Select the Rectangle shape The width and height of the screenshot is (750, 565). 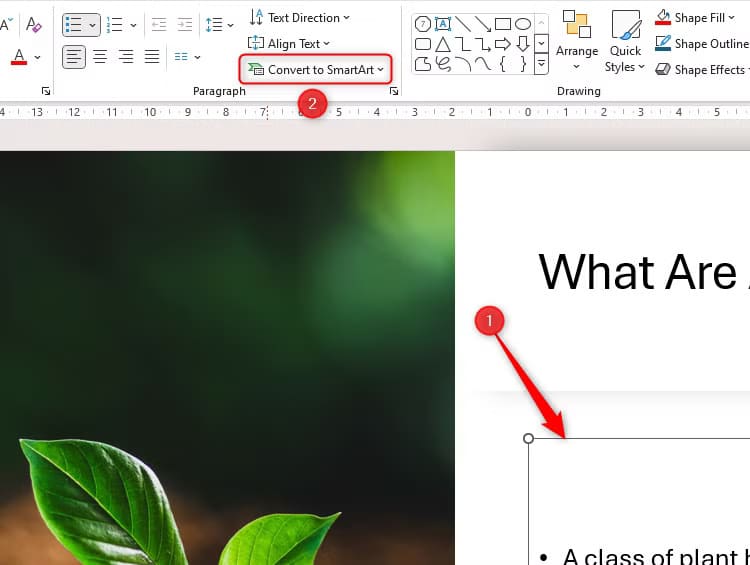[x=503, y=24]
